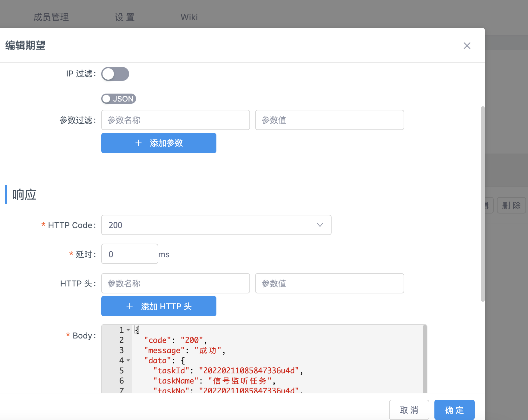
Task: Confirm changes with 确定 button
Action: point(454,410)
